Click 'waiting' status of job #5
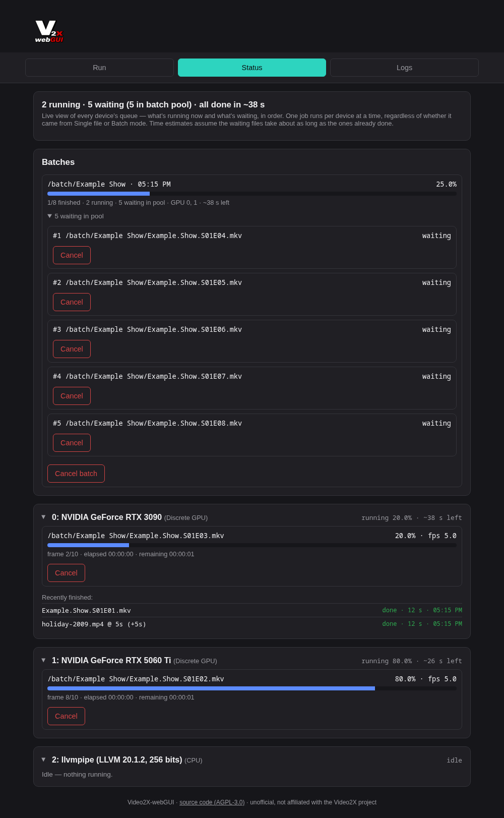Image resolution: width=504 pixels, height=818 pixels. click(x=436, y=423)
